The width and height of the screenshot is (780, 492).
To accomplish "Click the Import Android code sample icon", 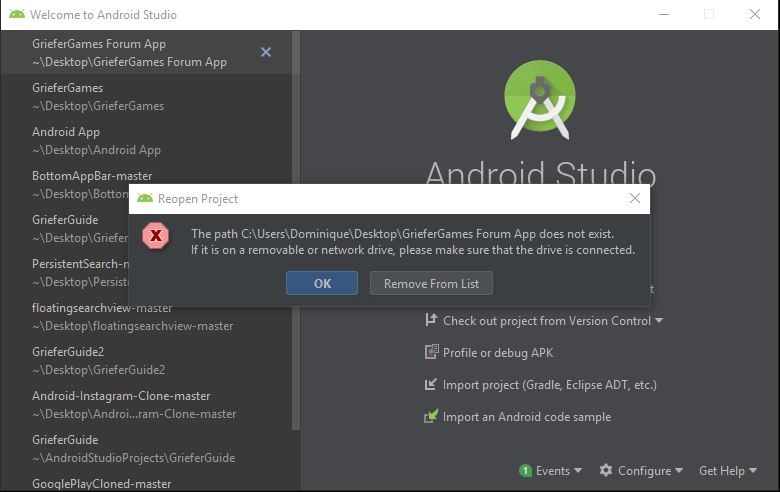I will click(x=431, y=416).
